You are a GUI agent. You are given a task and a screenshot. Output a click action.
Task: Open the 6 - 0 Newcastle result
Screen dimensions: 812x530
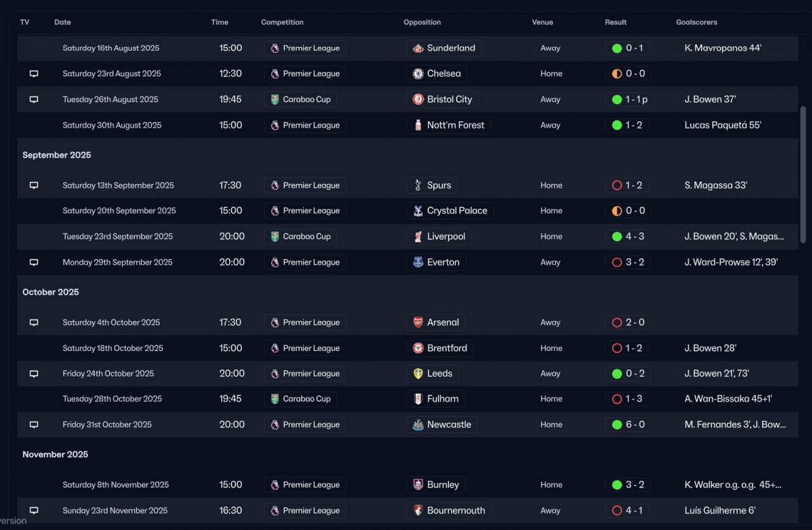point(627,425)
